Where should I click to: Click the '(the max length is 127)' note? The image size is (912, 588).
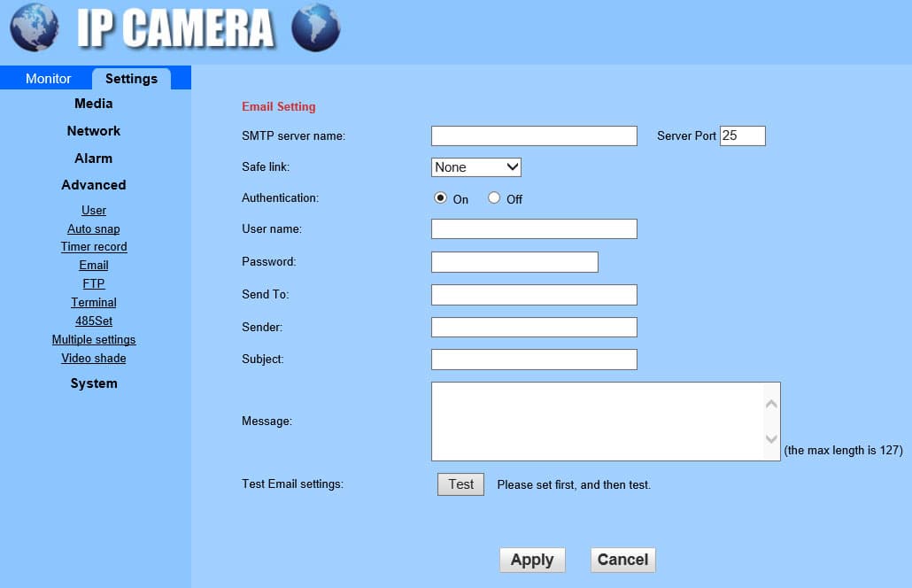coord(843,450)
